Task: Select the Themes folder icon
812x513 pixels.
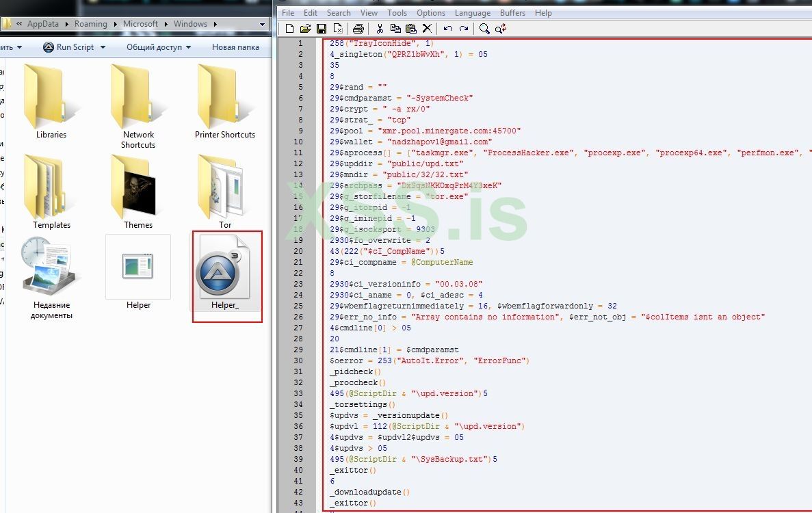Action: pyautogui.click(x=138, y=186)
